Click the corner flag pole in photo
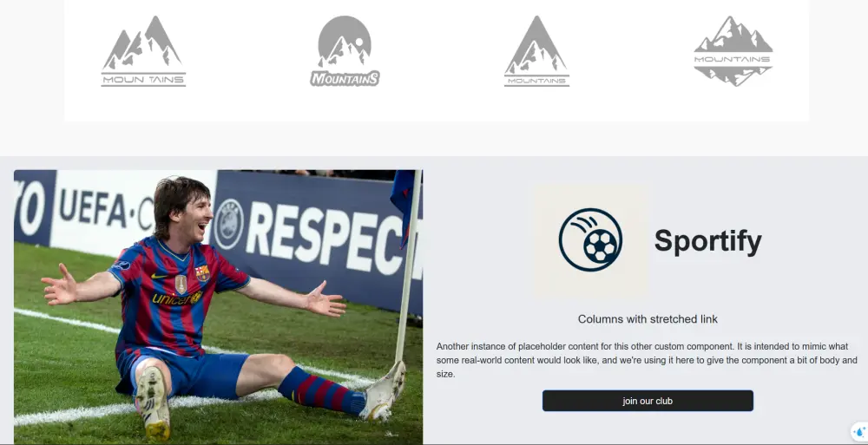 point(408,265)
